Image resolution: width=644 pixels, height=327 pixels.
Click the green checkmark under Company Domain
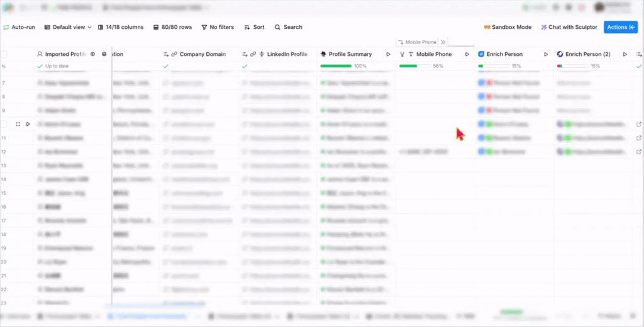pyautogui.click(x=165, y=66)
